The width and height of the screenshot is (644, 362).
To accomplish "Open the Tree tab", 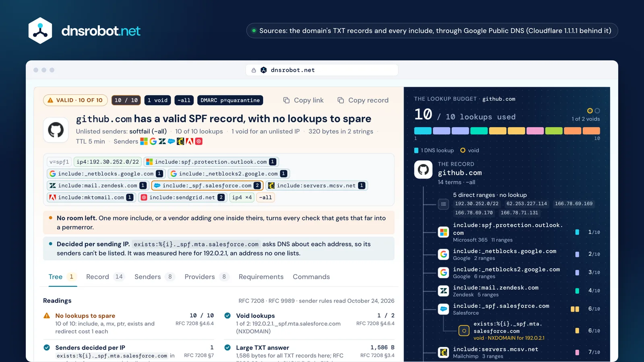I will [x=62, y=277].
